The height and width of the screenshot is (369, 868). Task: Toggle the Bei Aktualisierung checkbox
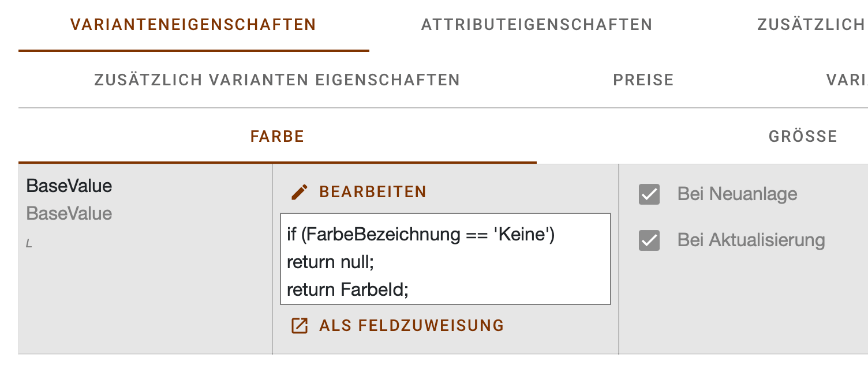(x=649, y=240)
